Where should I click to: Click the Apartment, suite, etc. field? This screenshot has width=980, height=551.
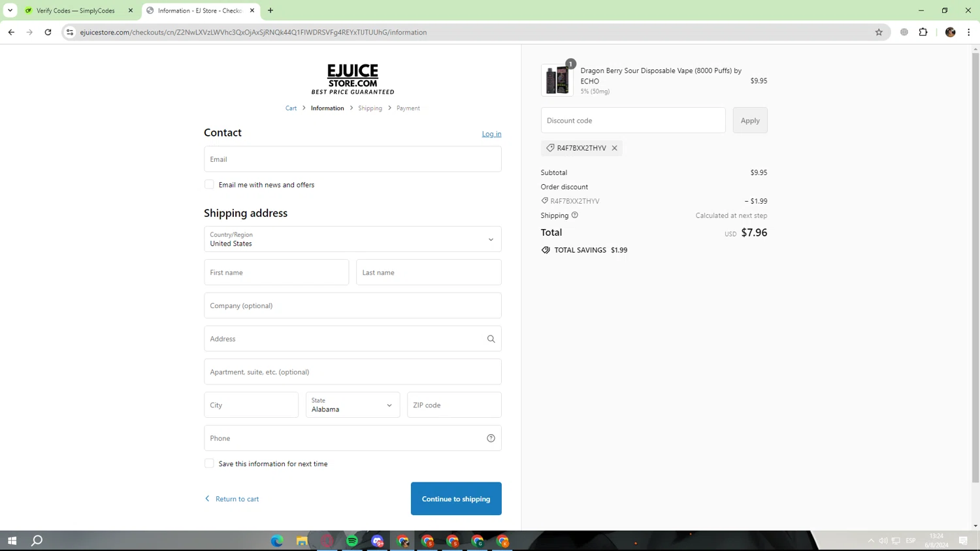pyautogui.click(x=353, y=372)
